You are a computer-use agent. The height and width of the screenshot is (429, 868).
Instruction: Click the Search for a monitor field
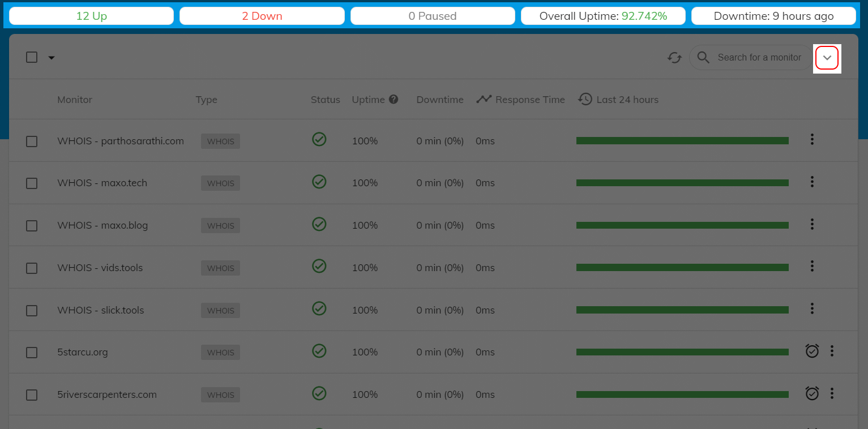[x=759, y=58]
